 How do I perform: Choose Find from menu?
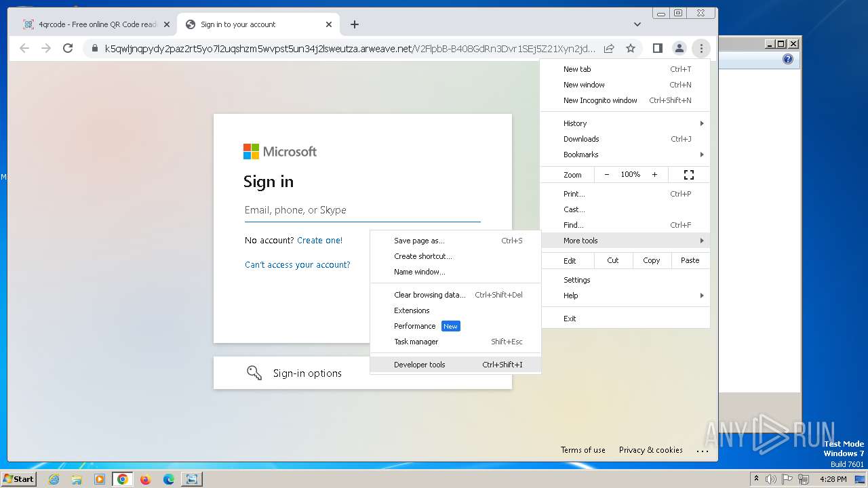[x=625, y=225]
